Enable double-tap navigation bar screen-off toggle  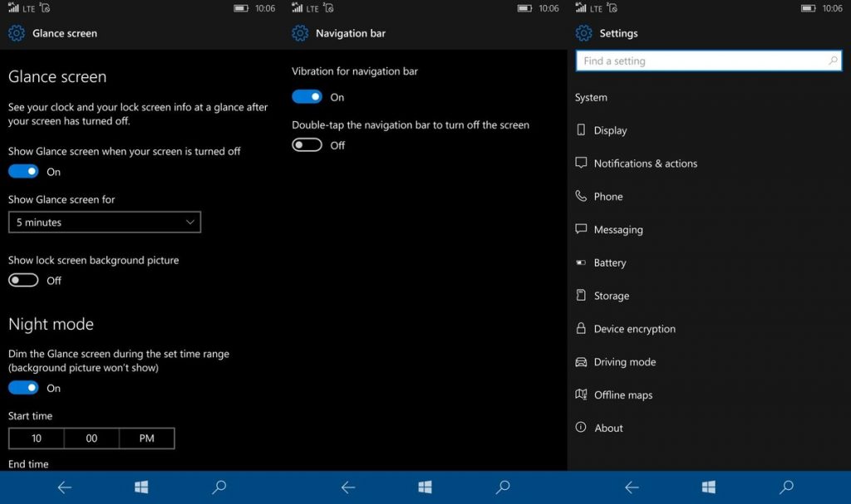tap(307, 144)
